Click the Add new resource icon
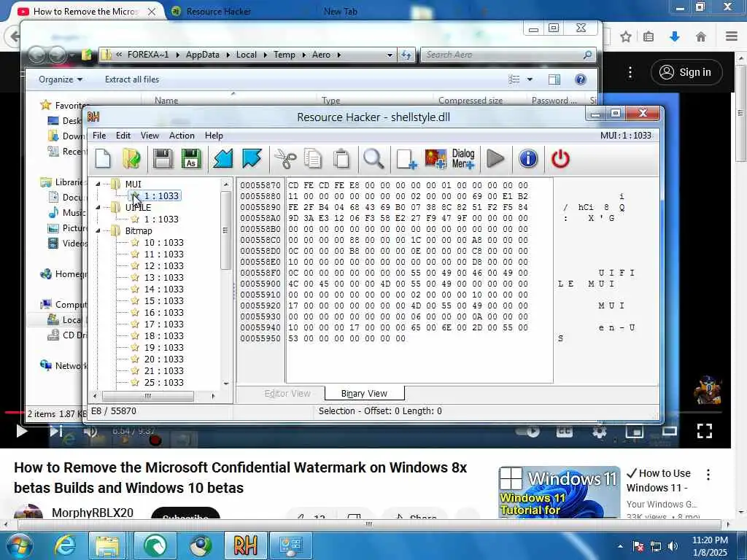Screen dimensions: 747x560 click(406, 158)
